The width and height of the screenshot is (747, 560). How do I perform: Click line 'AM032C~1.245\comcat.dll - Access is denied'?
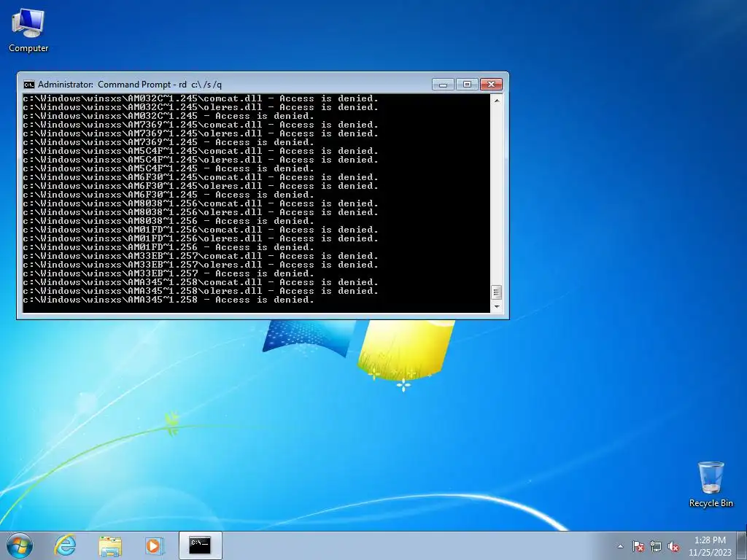201,98
